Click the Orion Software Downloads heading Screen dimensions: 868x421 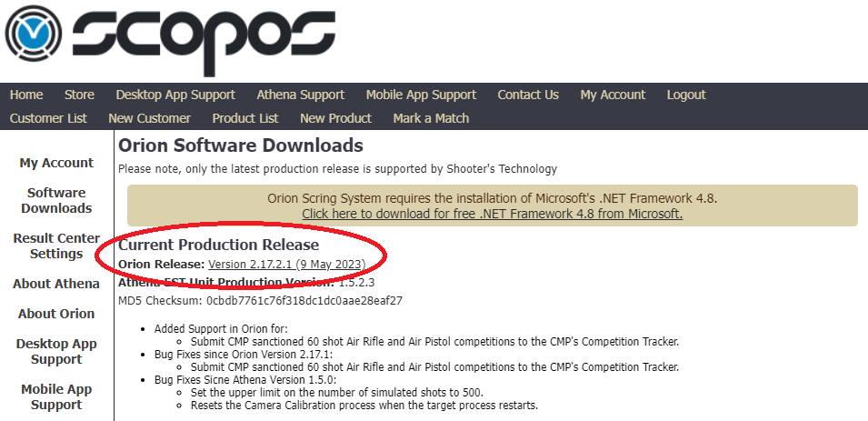[241, 145]
